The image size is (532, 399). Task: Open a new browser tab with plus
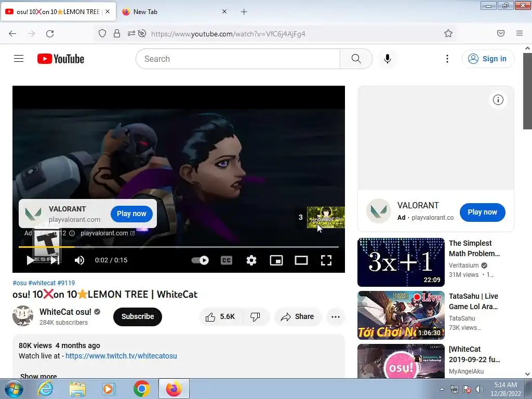click(x=244, y=12)
